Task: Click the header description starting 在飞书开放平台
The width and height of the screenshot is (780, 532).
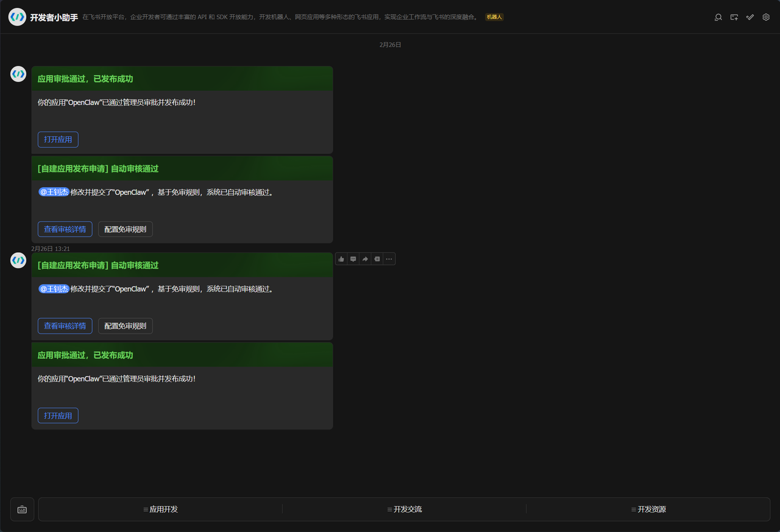Action: [x=281, y=17]
